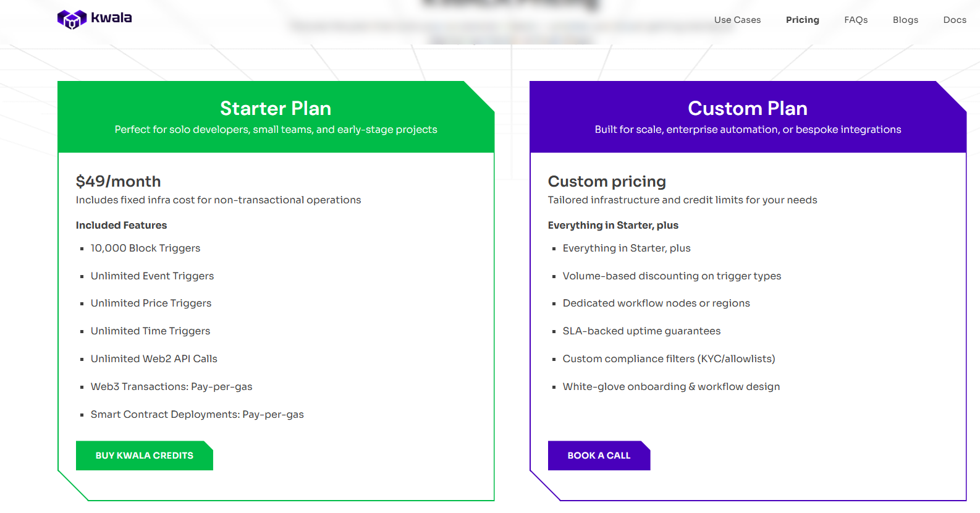Image resolution: width=980 pixels, height=513 pixels.
Task: Click Web3 Transactions: Pay-per-gas item
Action: click(x=171, y=386)
